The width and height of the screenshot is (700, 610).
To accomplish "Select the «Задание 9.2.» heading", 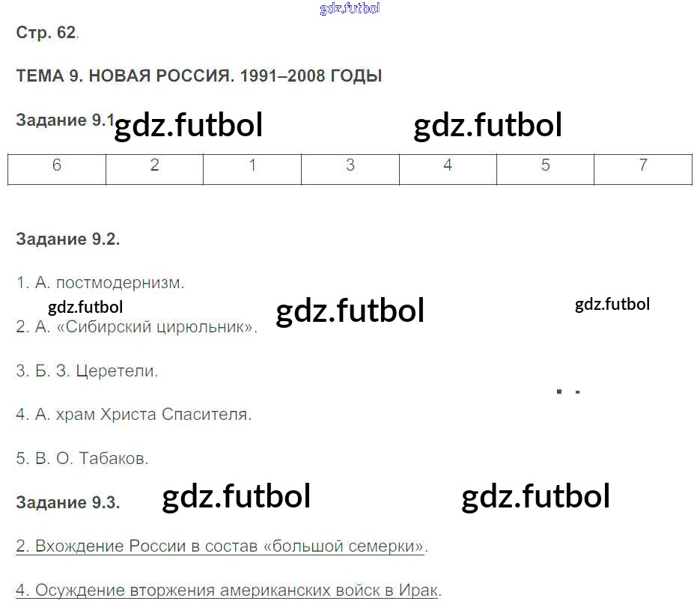I will click(x=67, y=240).
